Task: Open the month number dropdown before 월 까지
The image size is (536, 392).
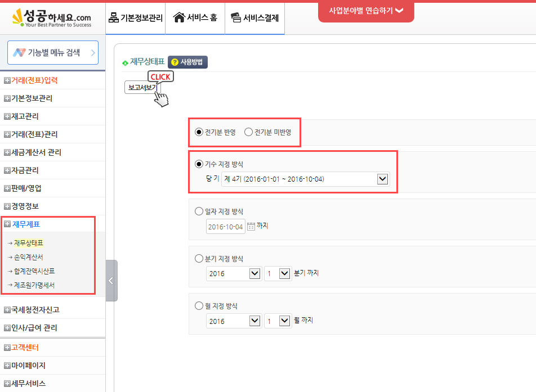Action: 278,321
